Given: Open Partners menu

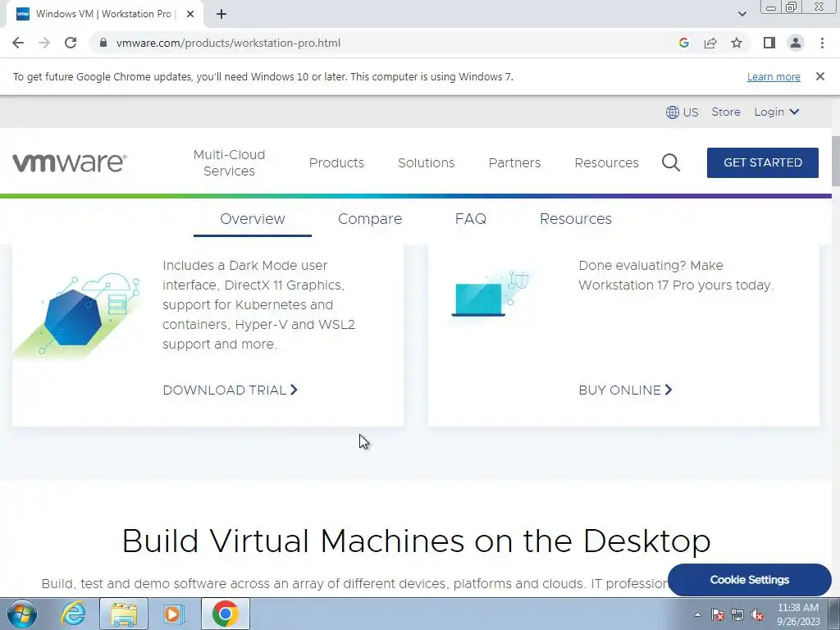Looking at the screenshot, I should 514,163.
